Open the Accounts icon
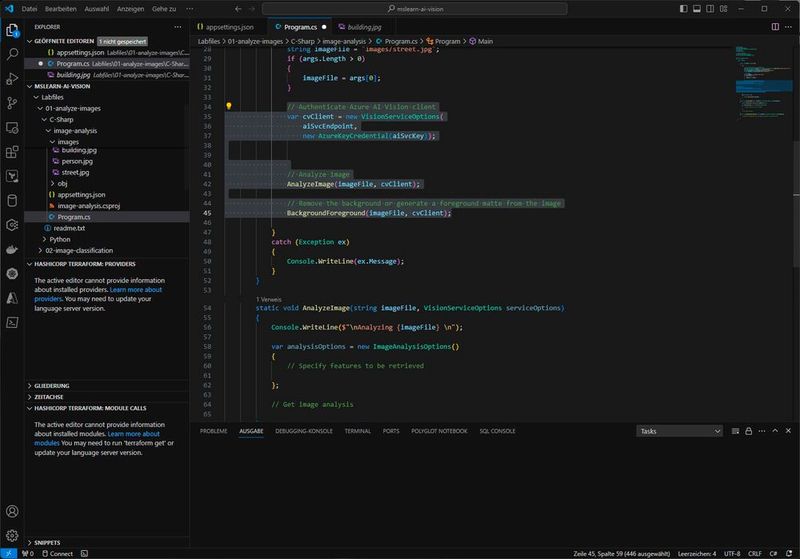Image resolution: width=800 pixels, height=559 pixels. tap(12, 511)
